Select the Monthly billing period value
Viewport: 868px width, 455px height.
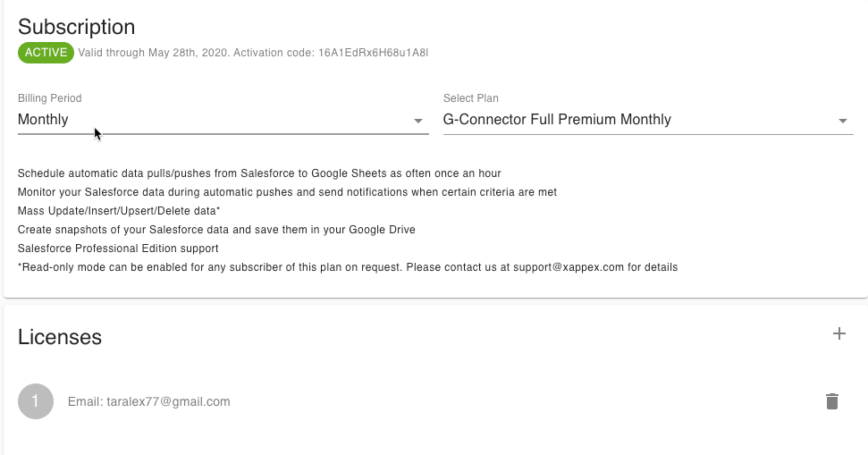point(43,120)
